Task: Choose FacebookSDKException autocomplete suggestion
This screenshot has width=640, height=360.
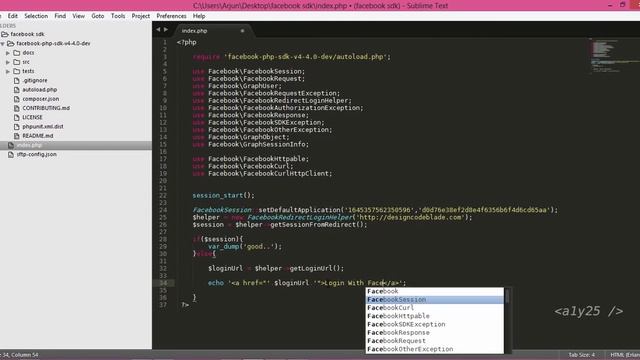Action: click(x=435, y=324)
